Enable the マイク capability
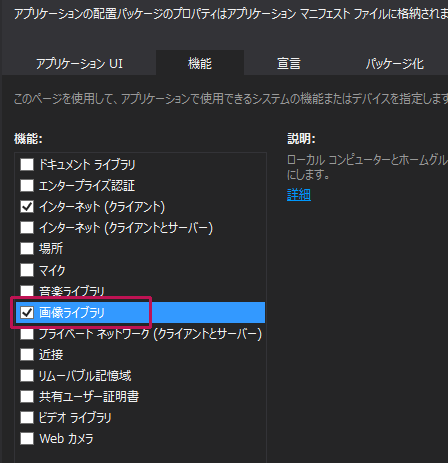The height and width of the screenshot is (463, 448). pyautogui.click(x=27, y=270)
